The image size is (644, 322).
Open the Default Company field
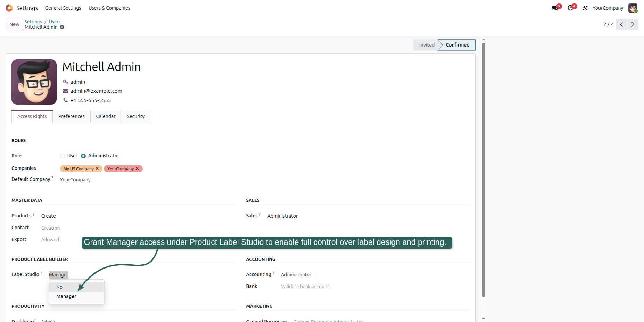click(x=75, y=180)
